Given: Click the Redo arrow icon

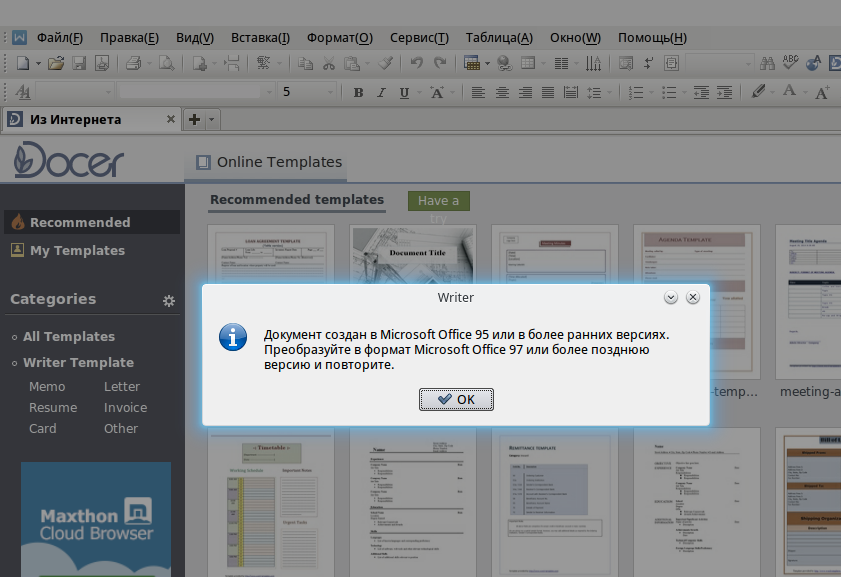Looking at the screenshot, I should click(440, 63).
